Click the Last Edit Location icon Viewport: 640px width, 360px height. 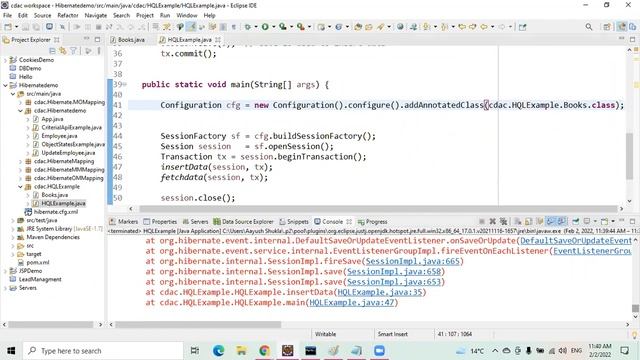(x=462, y=27)
